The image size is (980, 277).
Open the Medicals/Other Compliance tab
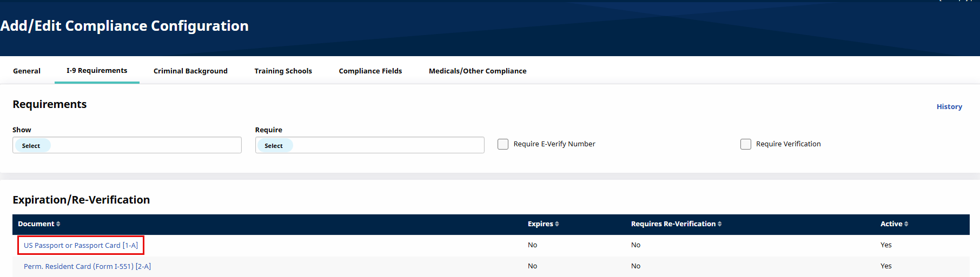point(478,71)
